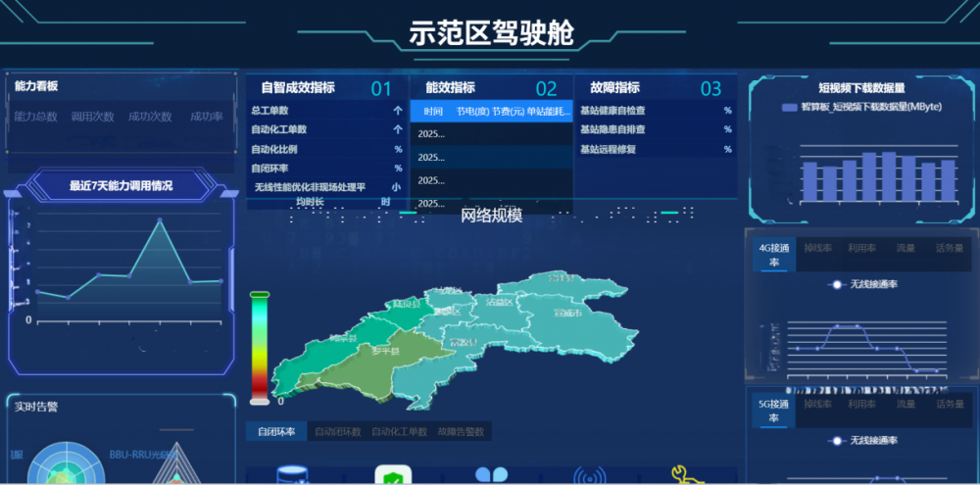The height and width of the screenshot is (485, 980).
Task: Toggle 无线接通率 legend in 5G chart
Action: (837, 440)
